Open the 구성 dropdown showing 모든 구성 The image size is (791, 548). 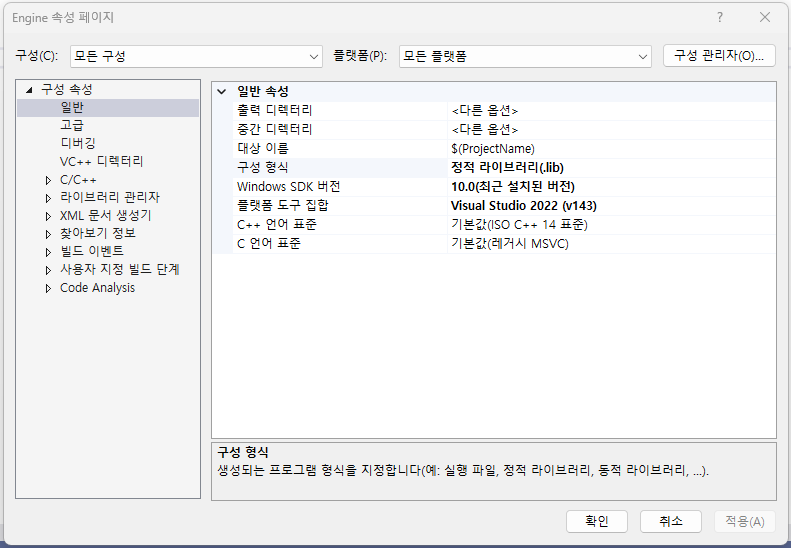pos(196,57)
